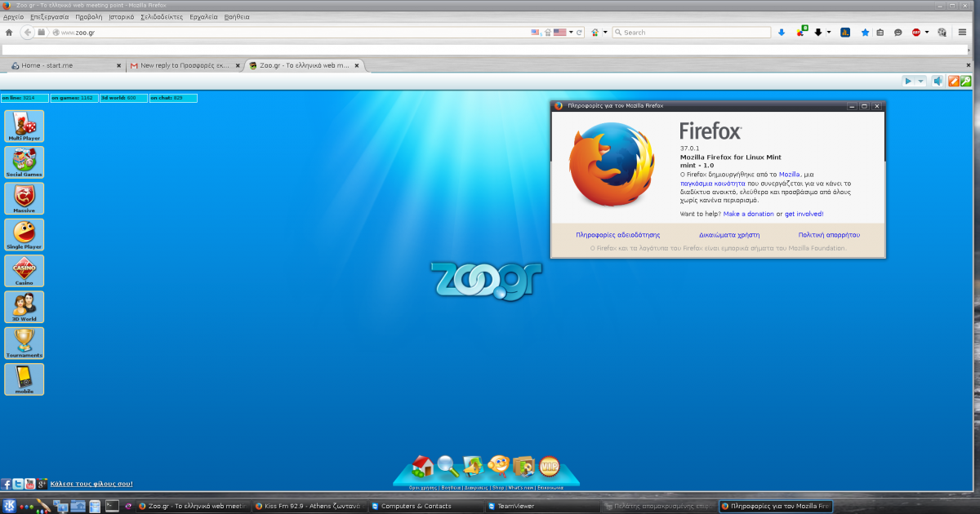The image size is (980, 514).
Task: Click the megaphone announcements icon in dock
Action: [473, 466]
